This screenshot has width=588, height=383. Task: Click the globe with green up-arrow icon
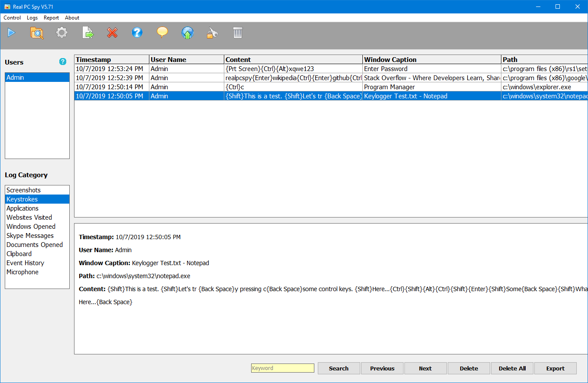[187, 33]
